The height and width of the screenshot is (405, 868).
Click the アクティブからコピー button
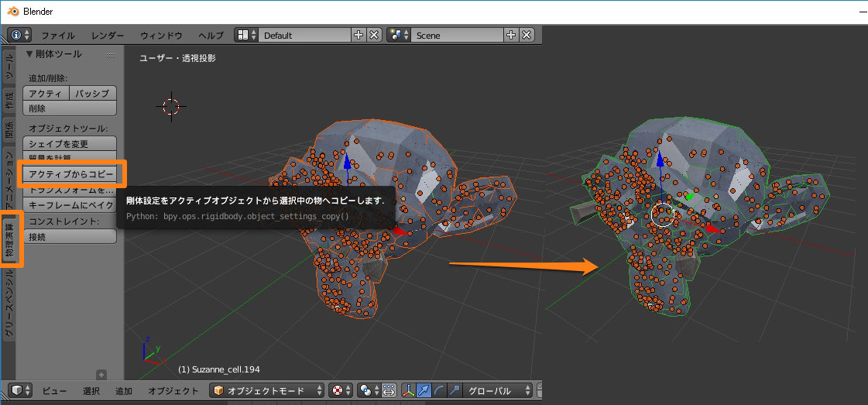[70, 174]
